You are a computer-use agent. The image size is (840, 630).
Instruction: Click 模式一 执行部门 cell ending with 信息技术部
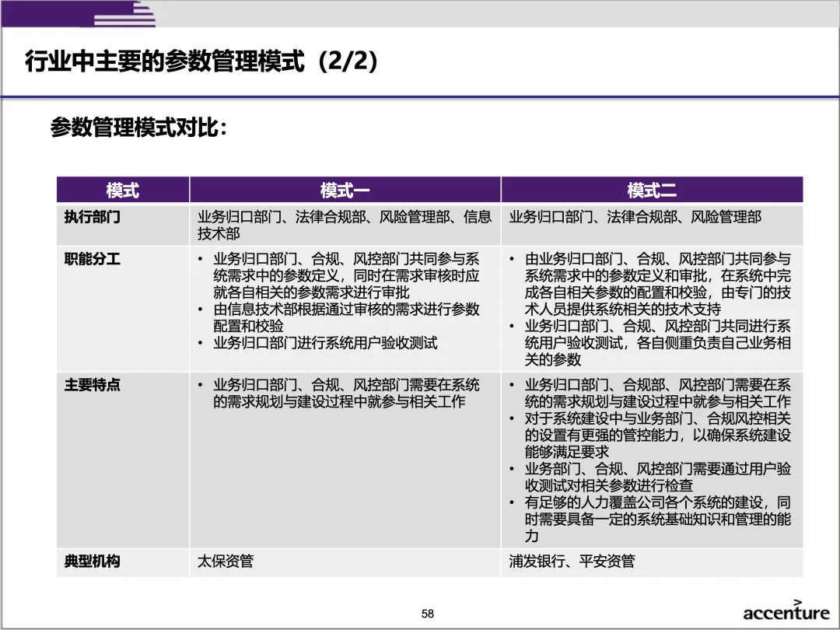pos(345,225)
